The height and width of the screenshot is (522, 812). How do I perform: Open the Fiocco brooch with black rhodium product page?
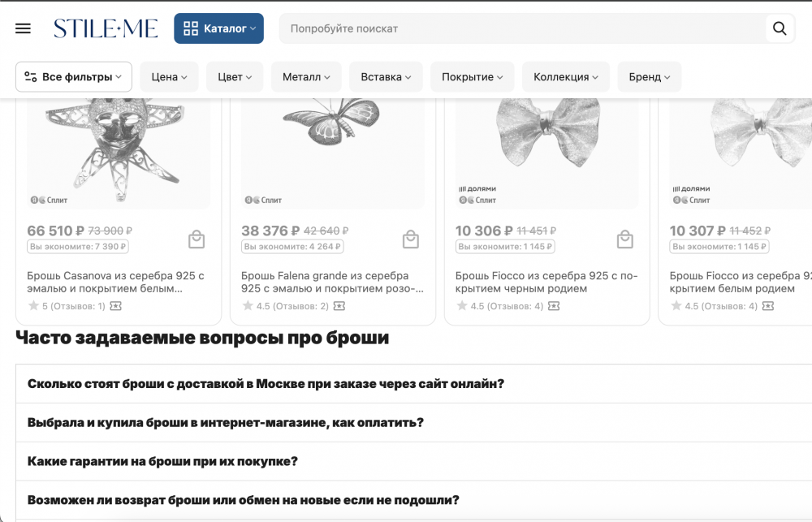pos(542,282)
